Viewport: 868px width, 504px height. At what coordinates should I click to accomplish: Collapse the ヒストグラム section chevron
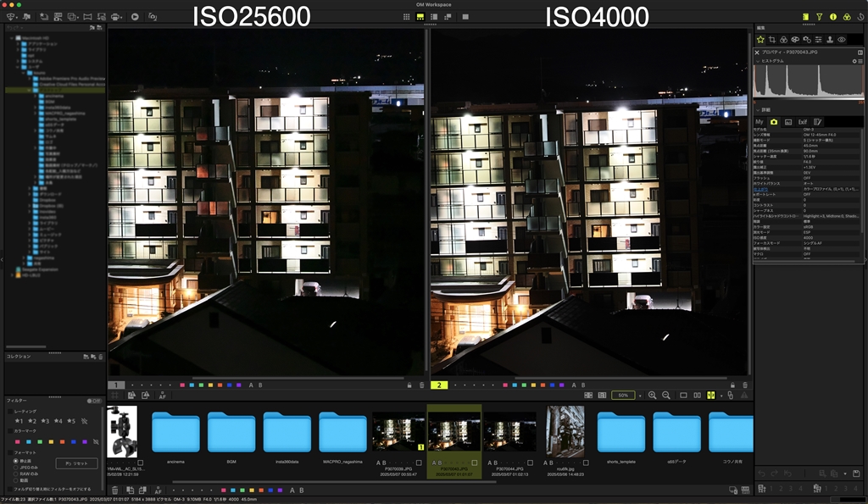pos(759,61)
